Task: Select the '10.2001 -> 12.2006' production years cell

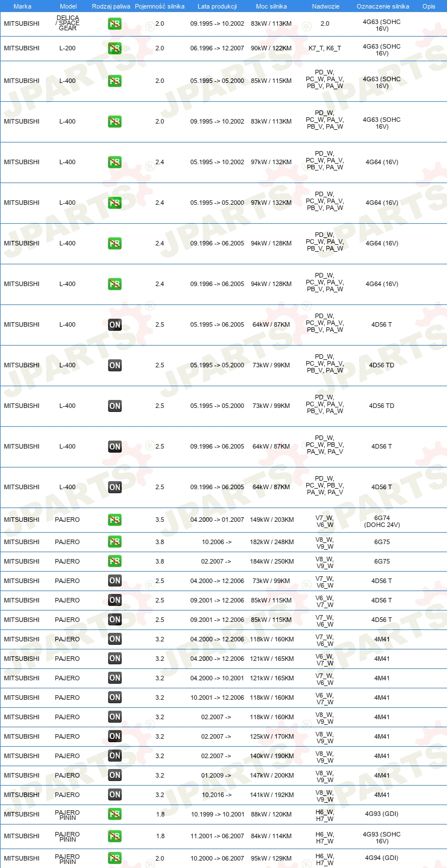Action: pyautogui.click(x=217, y=697)
